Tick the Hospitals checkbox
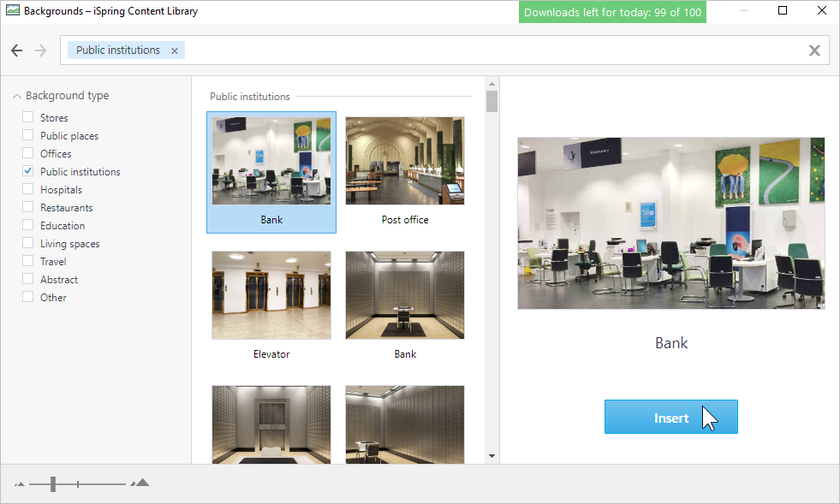 click(x=28, y=189)
